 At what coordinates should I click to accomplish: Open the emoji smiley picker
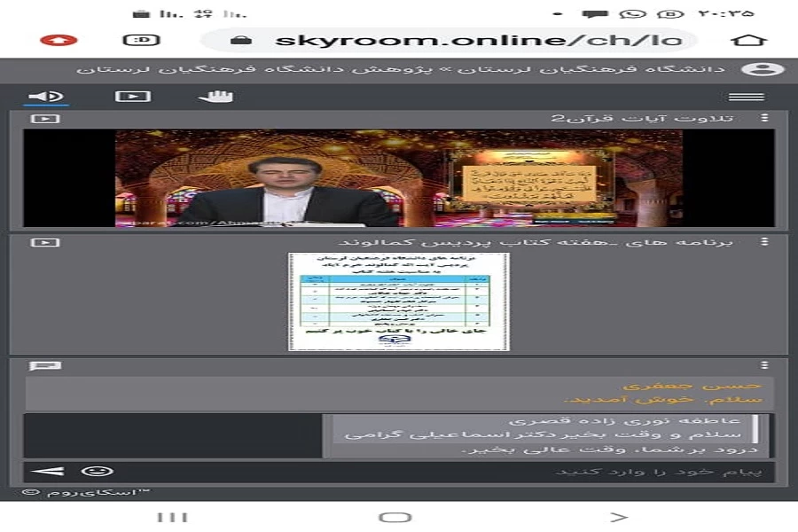pos(97,471)
